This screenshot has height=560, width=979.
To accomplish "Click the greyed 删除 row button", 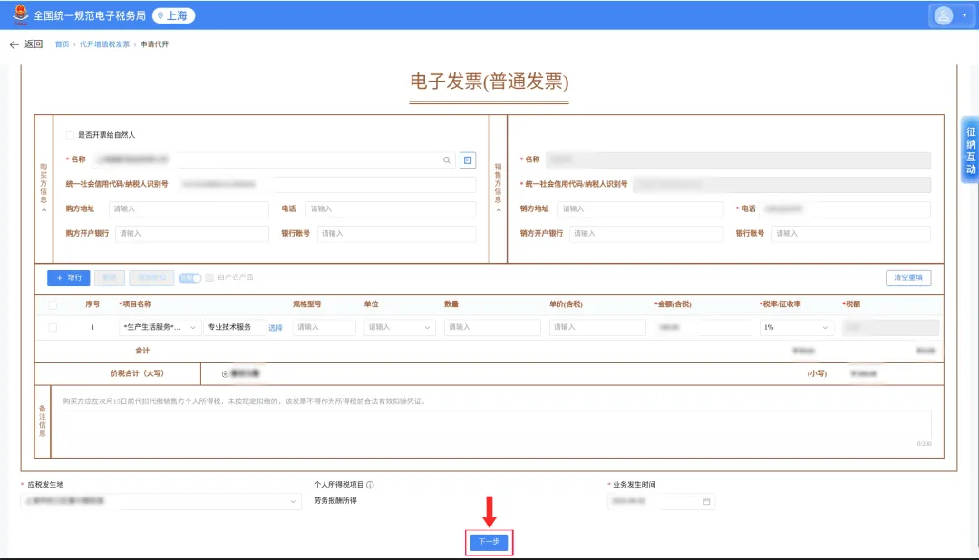I will pyautogui.click(x=110, y=278).
